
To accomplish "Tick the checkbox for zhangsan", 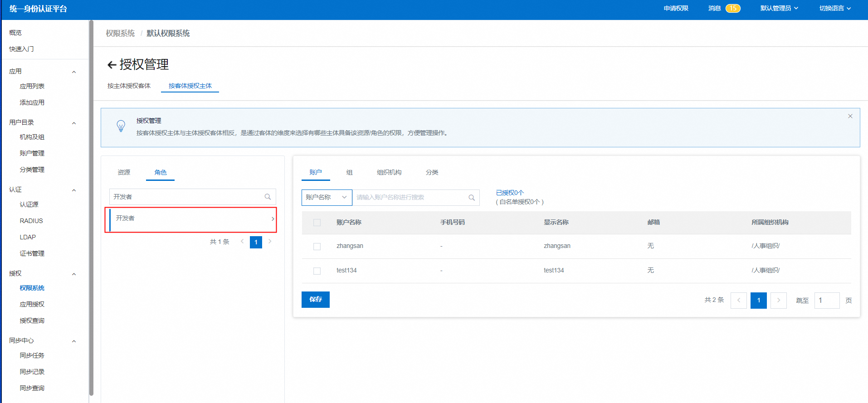I will pos(317,247).
